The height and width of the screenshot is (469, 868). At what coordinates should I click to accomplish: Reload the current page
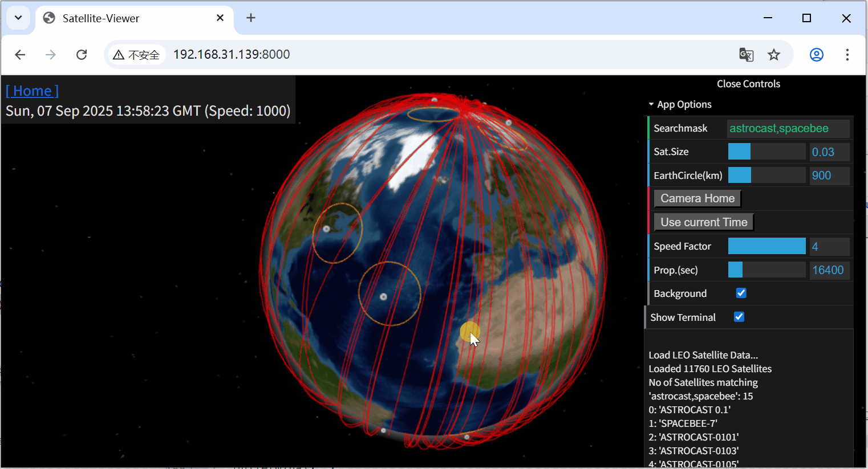[82, 55]
